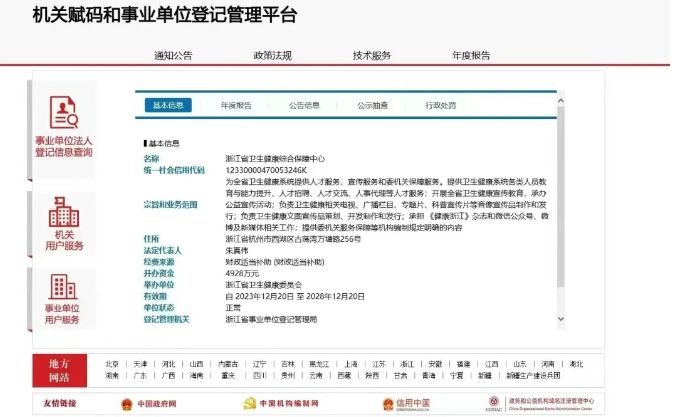The height and width of the screenshot is (417, 674).
Task: Open the 北京 local website link
Action: pyautogui.click(x=111, y=364)
